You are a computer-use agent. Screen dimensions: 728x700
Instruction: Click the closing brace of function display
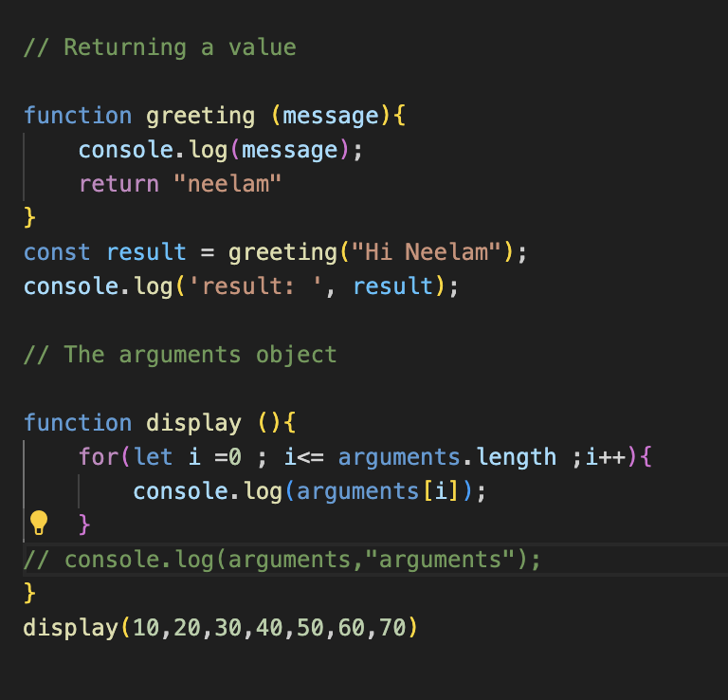click(x=29, y=594)
